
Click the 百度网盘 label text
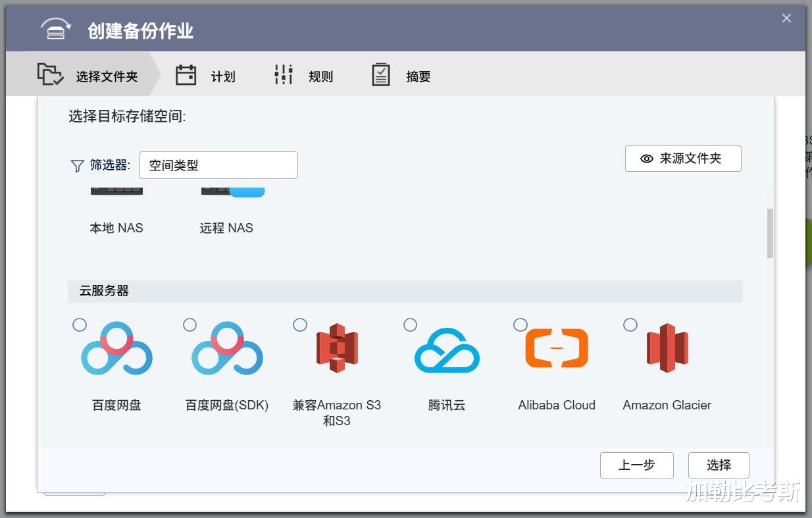click(x=116, y=405)
